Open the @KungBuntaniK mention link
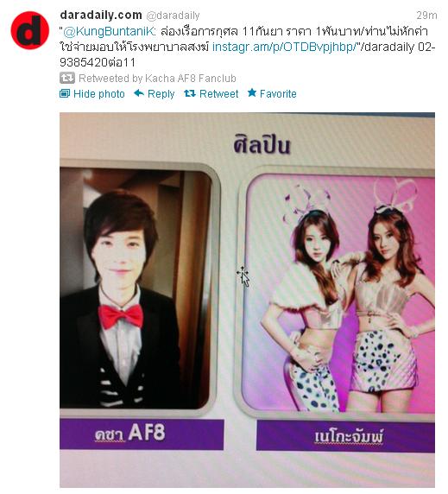The height and width of the screenshot is (494, 448). (x=109, y=31)
